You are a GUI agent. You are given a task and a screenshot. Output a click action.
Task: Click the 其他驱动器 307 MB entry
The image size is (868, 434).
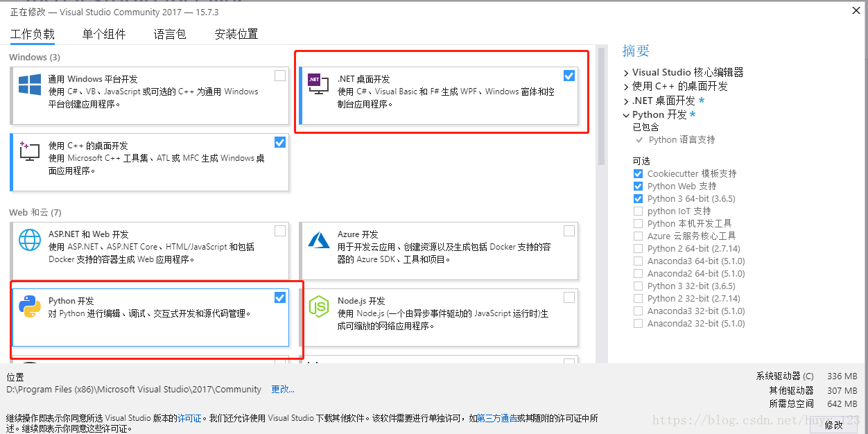point(813,390)
